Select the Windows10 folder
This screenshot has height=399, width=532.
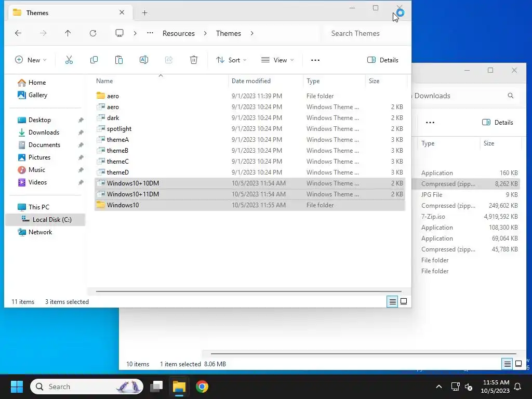coord(249,205)
